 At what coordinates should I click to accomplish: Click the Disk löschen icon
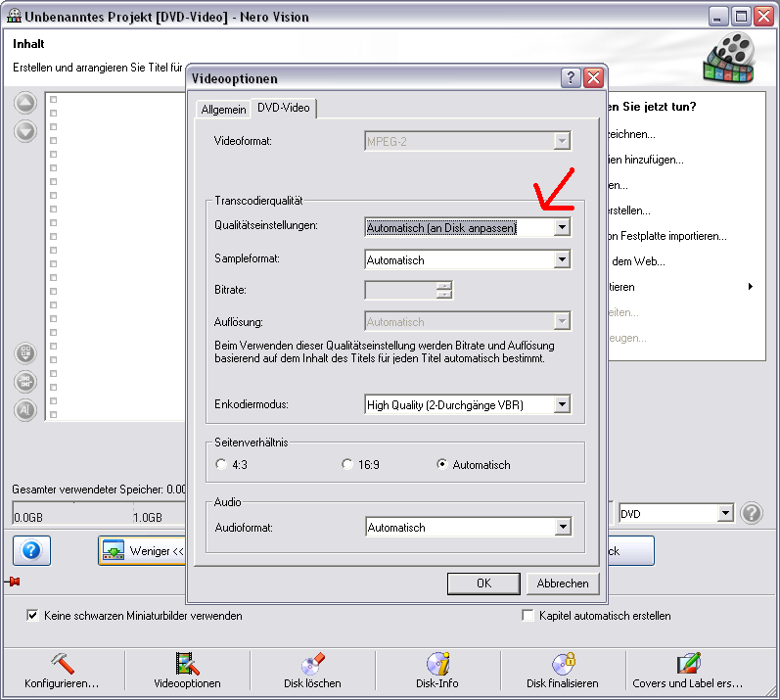(313, 663)
